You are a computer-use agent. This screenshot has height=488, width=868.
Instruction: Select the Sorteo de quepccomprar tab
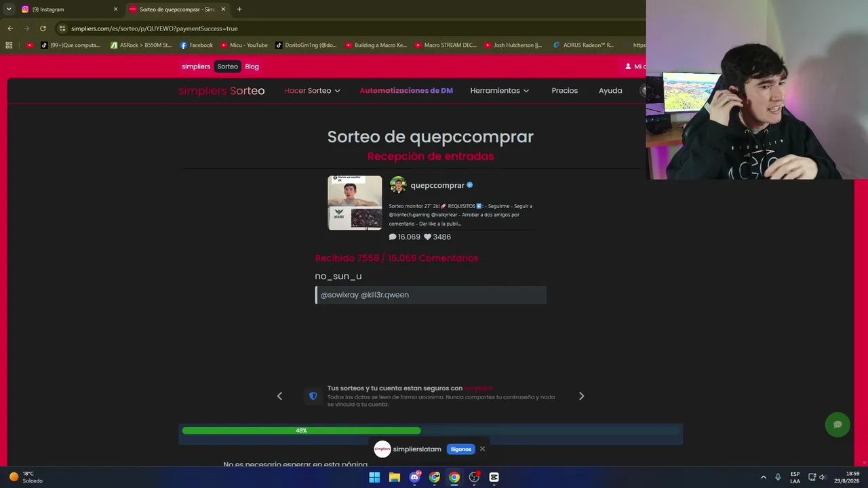(178, 9)
